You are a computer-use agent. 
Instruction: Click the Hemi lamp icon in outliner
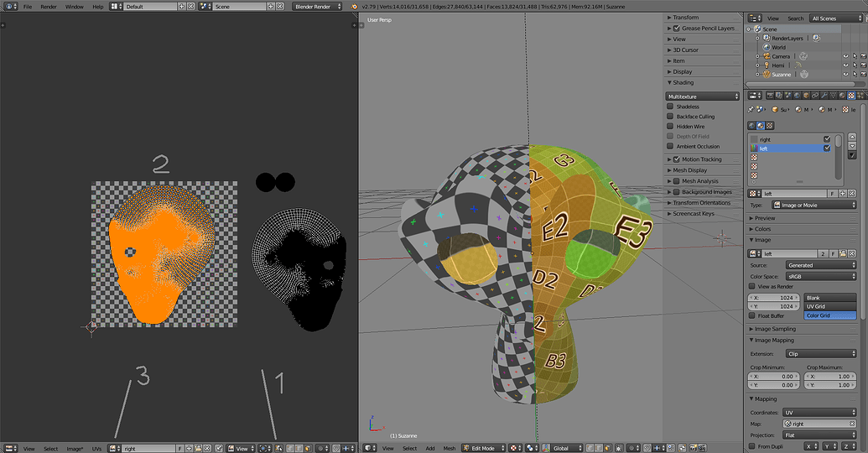click(x=767, y=65)
